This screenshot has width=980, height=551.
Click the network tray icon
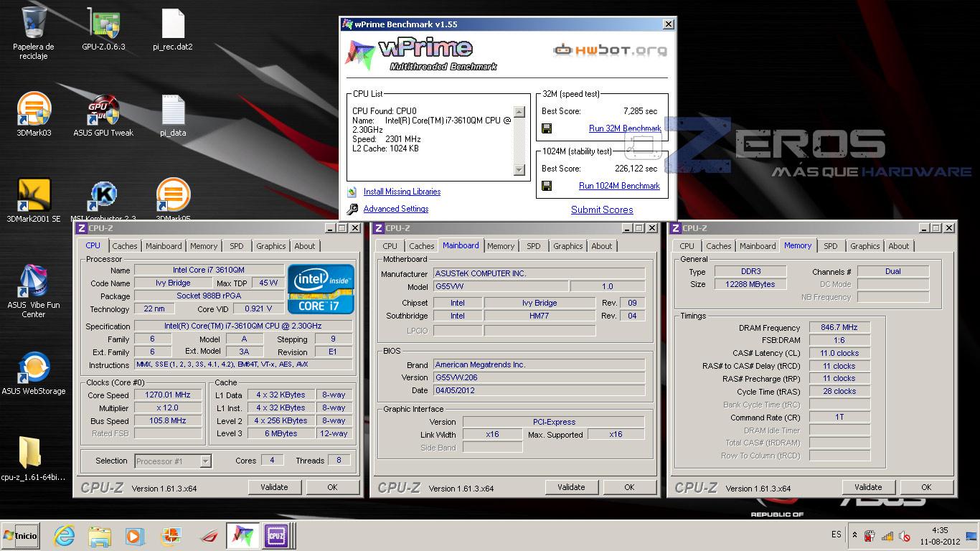(x=887, y=536)
